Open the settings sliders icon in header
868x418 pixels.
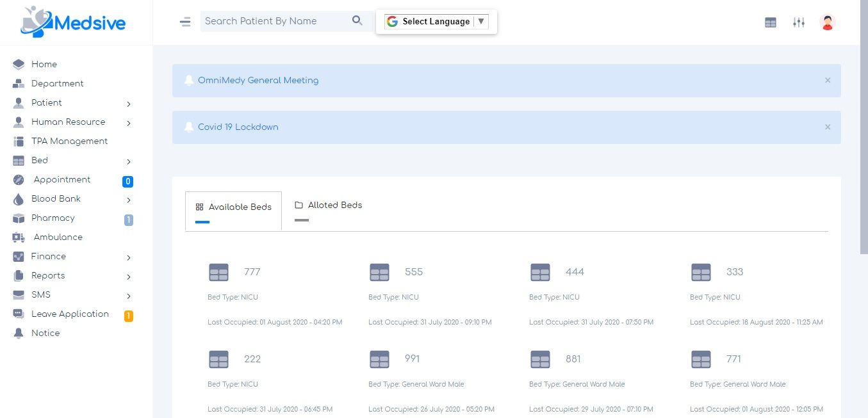tap(798, 22)
